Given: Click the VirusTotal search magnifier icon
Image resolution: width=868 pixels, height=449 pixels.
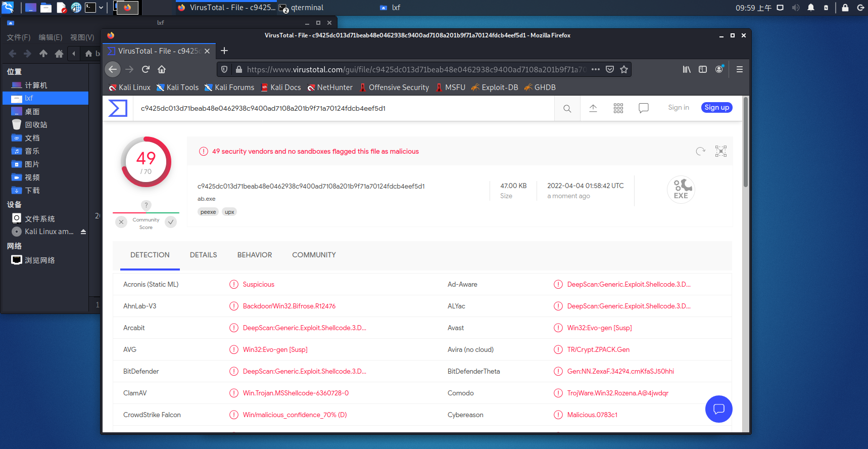Looking at the screenshot, I should click(567, 108).
